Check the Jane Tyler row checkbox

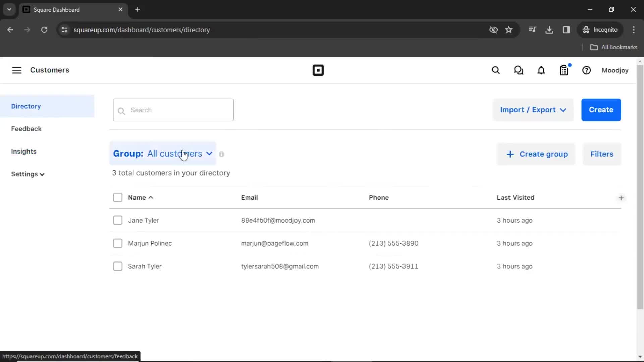coord(118,220)
